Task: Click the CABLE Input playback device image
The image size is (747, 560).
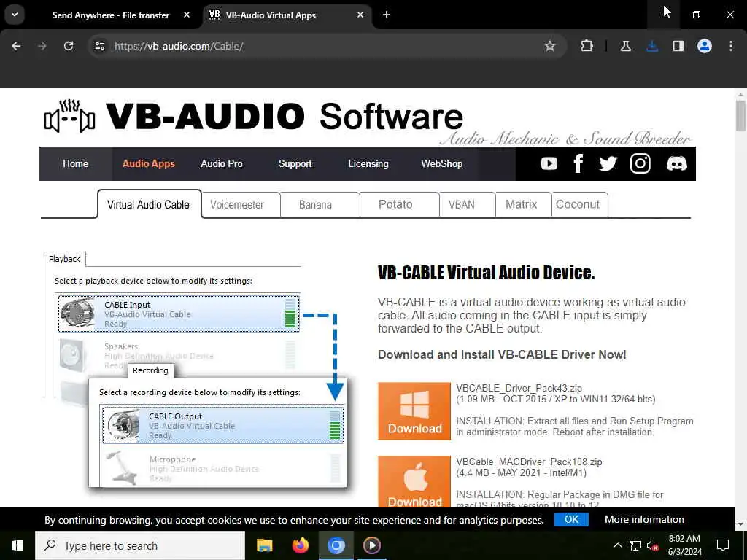Action: point(77,314)
